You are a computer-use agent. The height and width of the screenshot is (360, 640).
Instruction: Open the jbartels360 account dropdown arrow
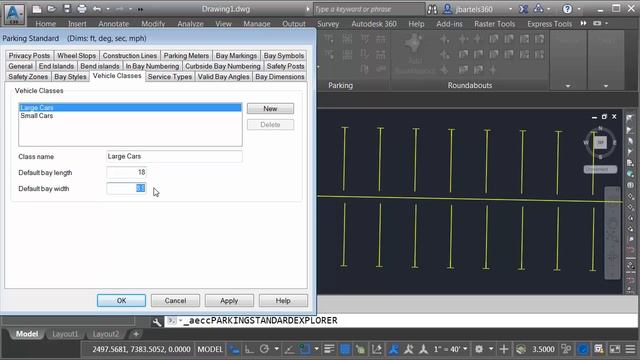coord(510,9)
